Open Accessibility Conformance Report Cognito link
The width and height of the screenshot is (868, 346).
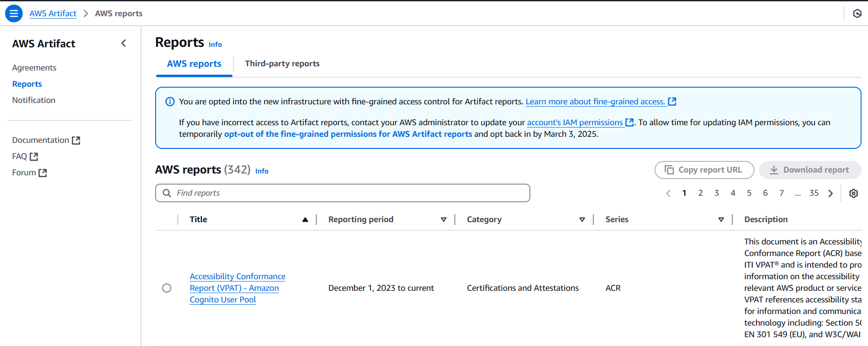238,288
